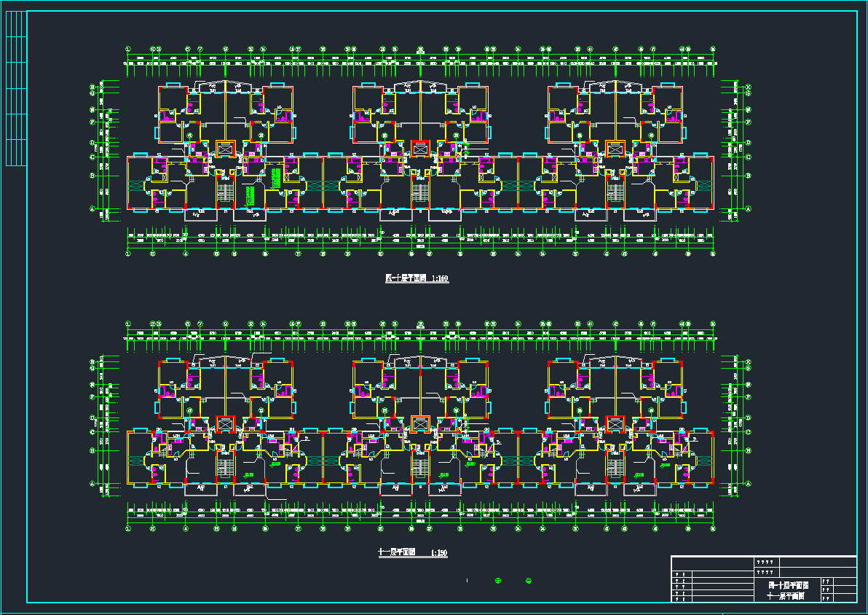Click axis bubble A left of the upper plan
Screen dimensions: 868x615
pyautogui.click(x=92, y=209)
